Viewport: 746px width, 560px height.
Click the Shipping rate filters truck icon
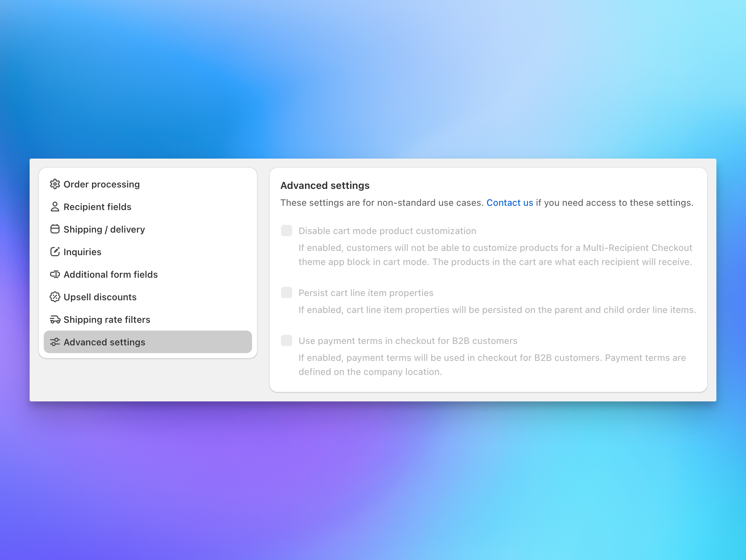tap(55, 319)
